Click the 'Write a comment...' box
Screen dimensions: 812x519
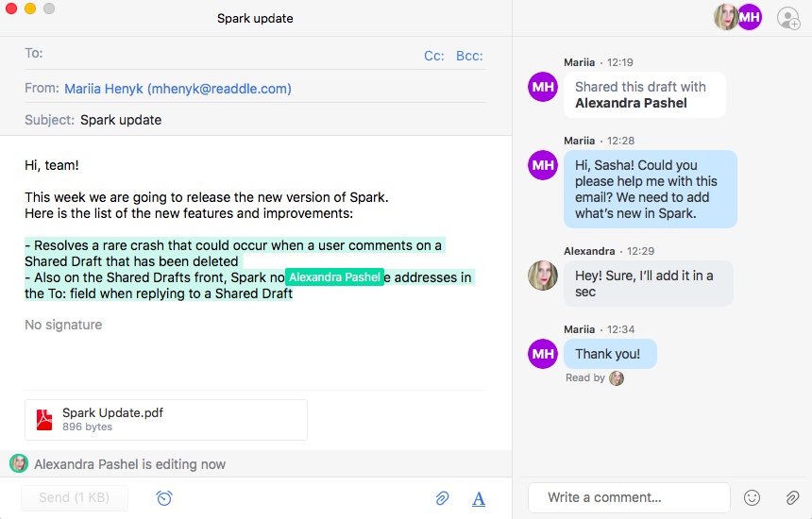click(x=629, y=498)
